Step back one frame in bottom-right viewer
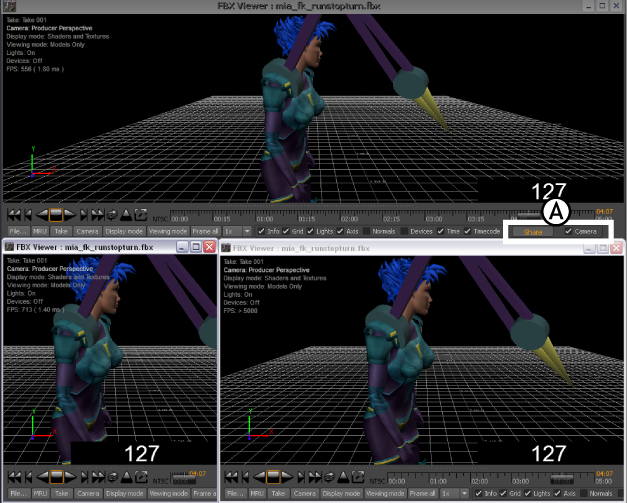The height and width of the screenshot is (503, 627). 246,477
